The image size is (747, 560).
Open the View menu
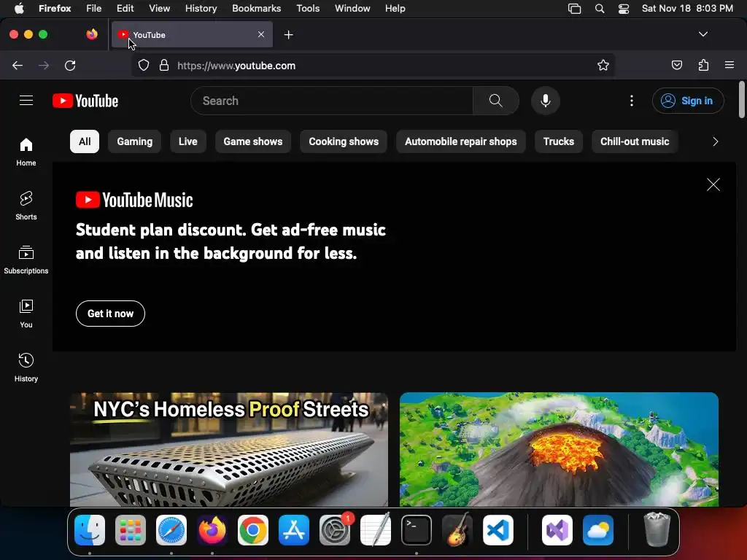[x=159, y=8]
